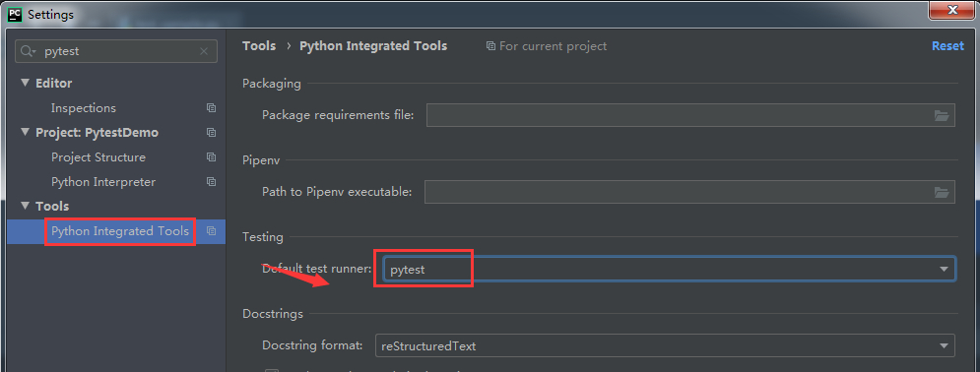This screenshot has height=372, width=980.
Task: Clear the pytest search text with X icon
Action: pyautogui.click(x=204, y=52)
